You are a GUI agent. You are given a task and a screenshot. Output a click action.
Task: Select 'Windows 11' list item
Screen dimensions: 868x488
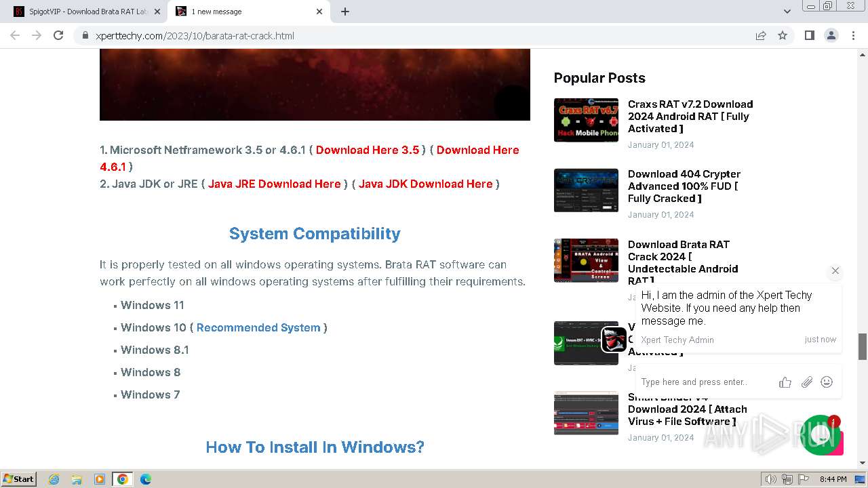153,305
